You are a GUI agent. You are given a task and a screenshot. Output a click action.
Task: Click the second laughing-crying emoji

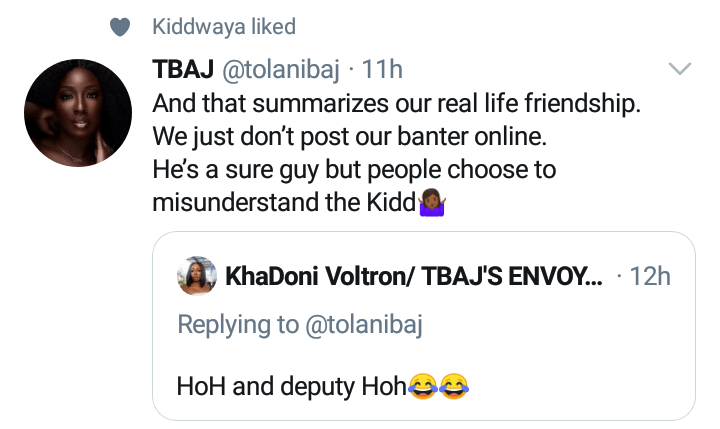point(454,385)
